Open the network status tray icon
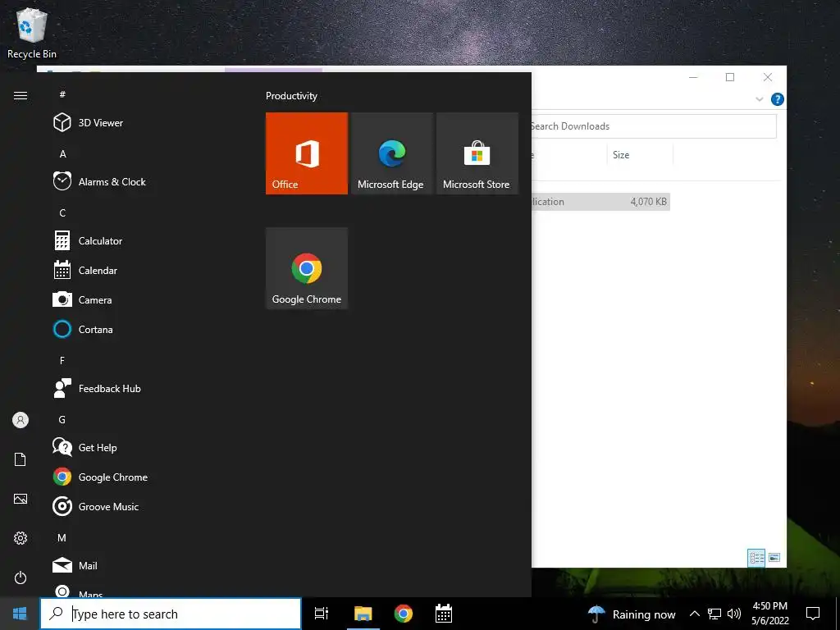 (x=714, y=614)
